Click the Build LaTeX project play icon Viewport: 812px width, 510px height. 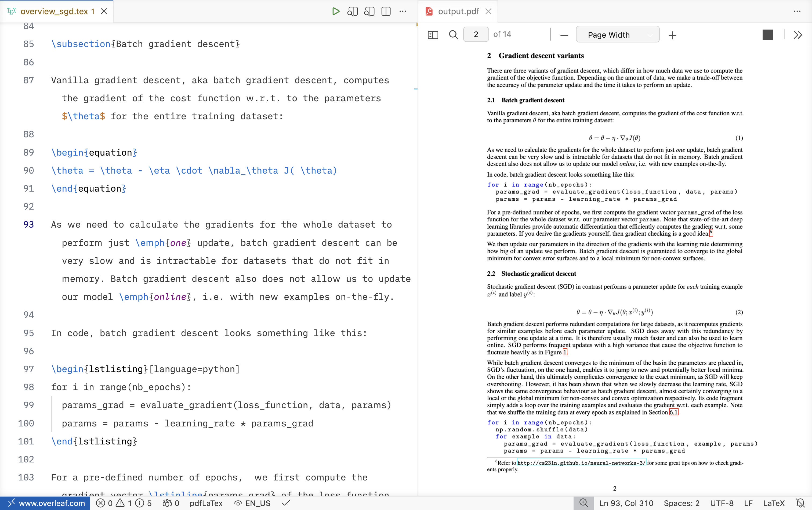point(335,12)
